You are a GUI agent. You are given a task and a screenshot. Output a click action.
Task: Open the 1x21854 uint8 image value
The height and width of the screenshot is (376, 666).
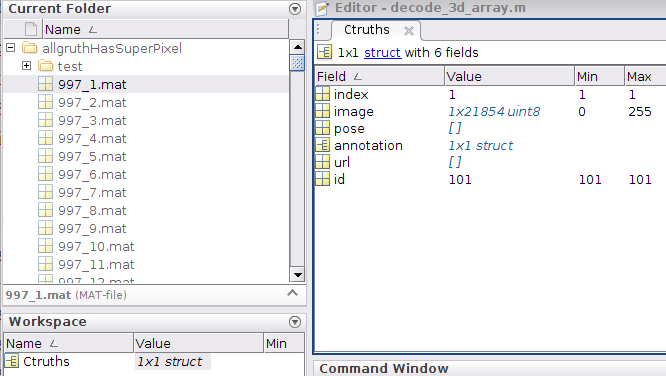point(494,111)
